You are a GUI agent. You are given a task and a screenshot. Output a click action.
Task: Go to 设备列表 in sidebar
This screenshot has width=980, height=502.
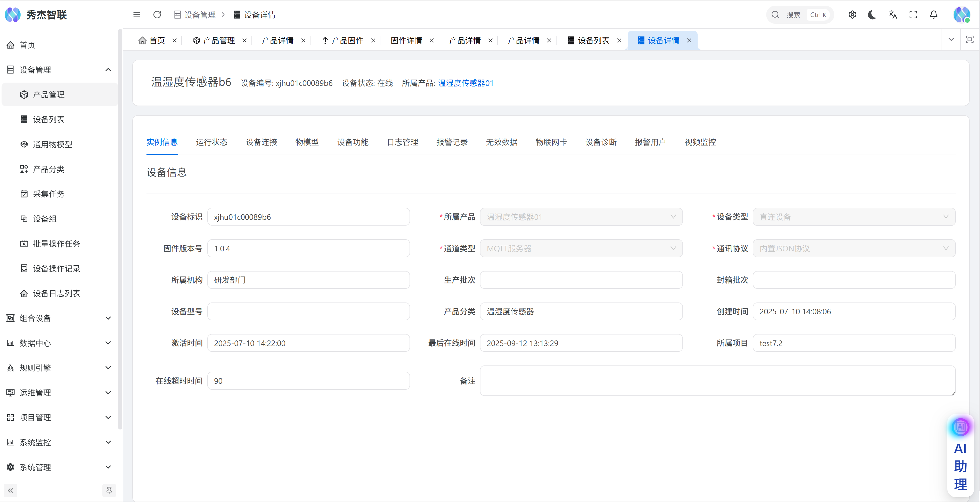pos(49,119)
